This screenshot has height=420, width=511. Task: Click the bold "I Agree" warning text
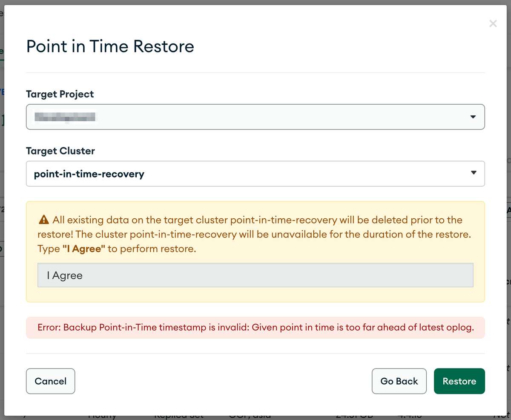pyautogui.click(x=84, y=249)
